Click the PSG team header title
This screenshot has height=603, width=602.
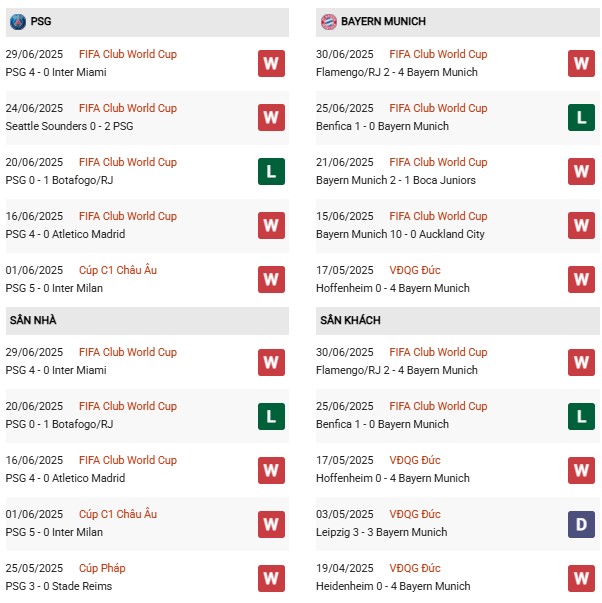click(x=42, y=21)
